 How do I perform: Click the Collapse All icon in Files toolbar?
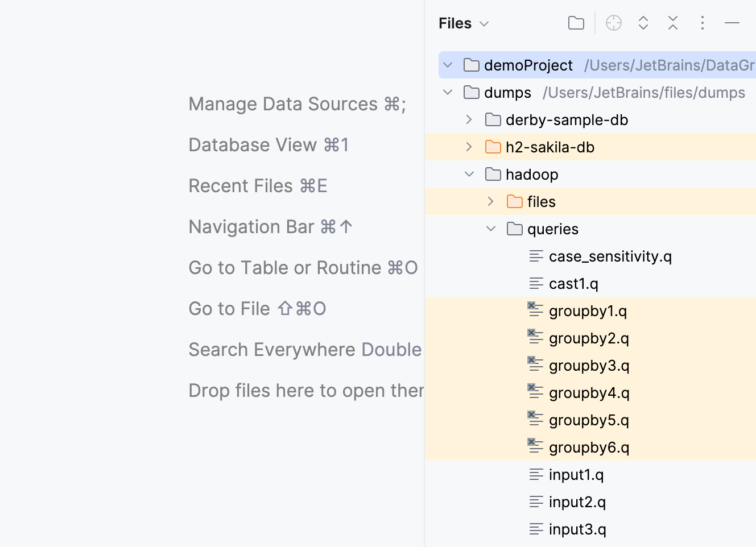click(672, 23)
